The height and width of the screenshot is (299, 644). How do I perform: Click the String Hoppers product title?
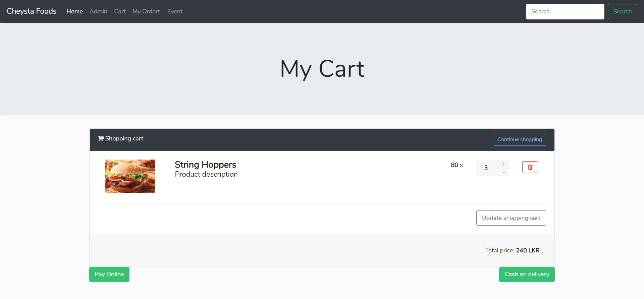(x=205, y=165)
